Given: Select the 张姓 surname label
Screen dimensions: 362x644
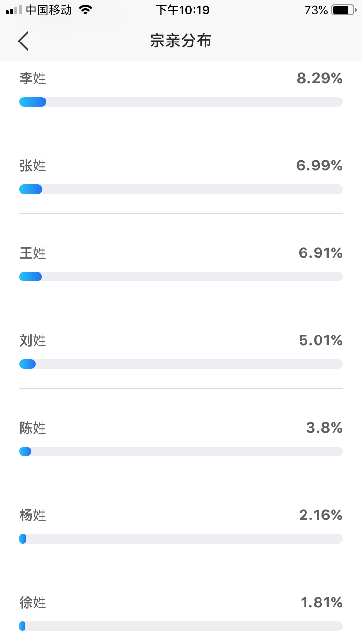Looking at the screenshot, I should 33,166.
